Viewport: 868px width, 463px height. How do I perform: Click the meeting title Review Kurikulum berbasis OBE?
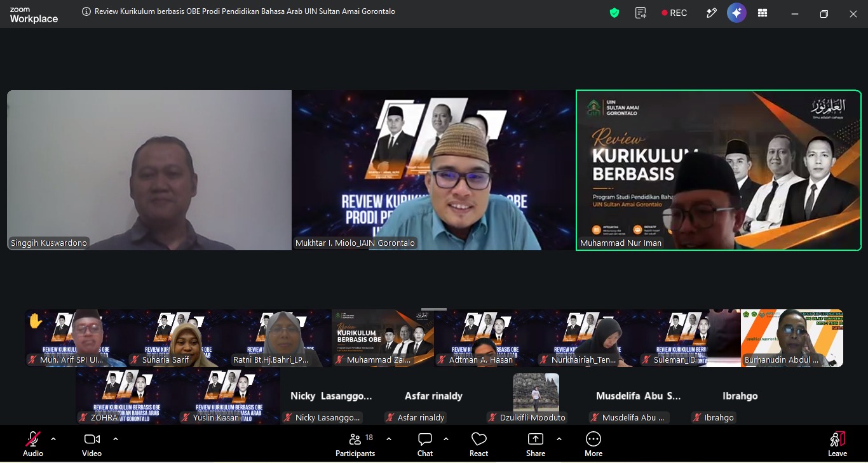(245, 11)
